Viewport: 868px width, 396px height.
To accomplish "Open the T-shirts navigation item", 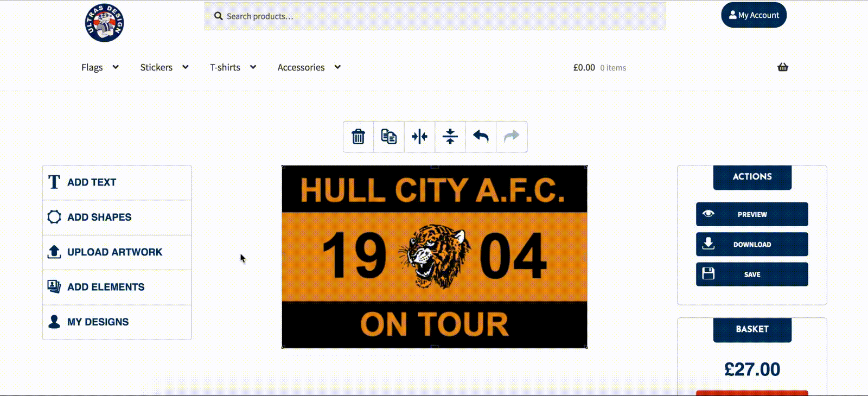I will click(x=225, y=67).
